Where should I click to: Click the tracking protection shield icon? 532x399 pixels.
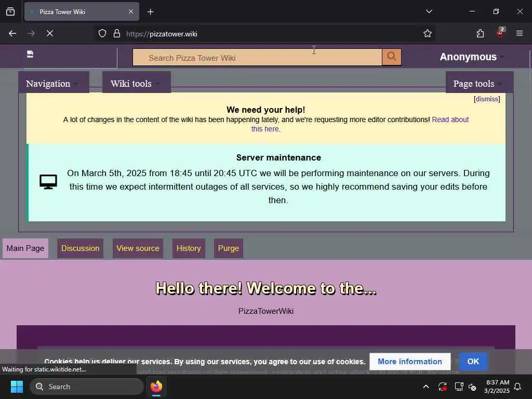click(x=102, y=34)
